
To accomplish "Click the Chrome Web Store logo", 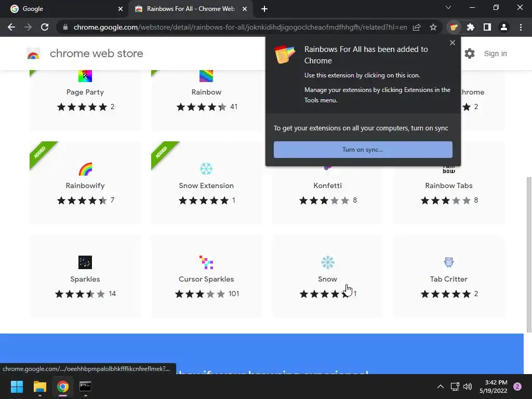I will [x=33, y=54].
